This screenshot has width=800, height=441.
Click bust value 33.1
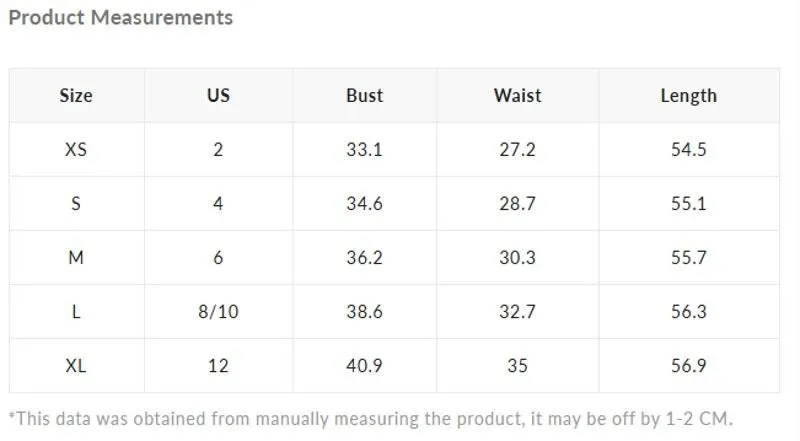coord(364,150)
